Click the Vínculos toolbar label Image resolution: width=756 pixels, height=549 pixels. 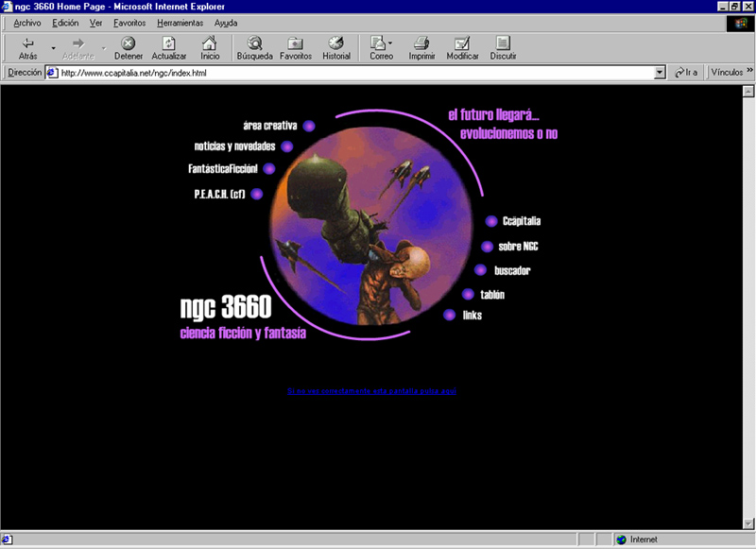pos(727,73)
